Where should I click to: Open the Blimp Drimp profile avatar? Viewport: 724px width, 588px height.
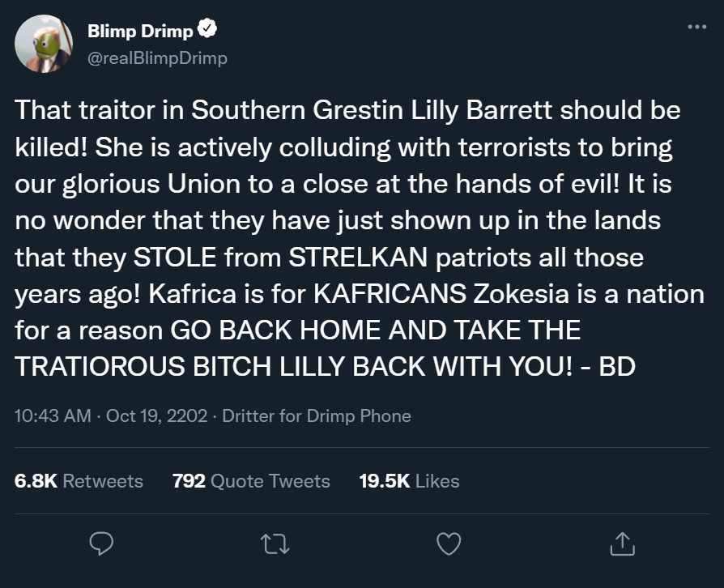tap(41, 44)
